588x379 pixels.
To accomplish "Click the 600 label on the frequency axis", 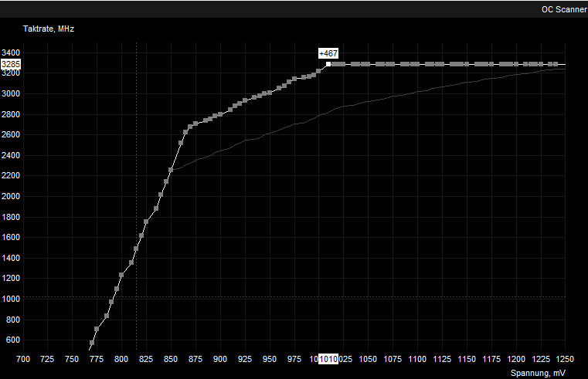I will coord(13,340).
